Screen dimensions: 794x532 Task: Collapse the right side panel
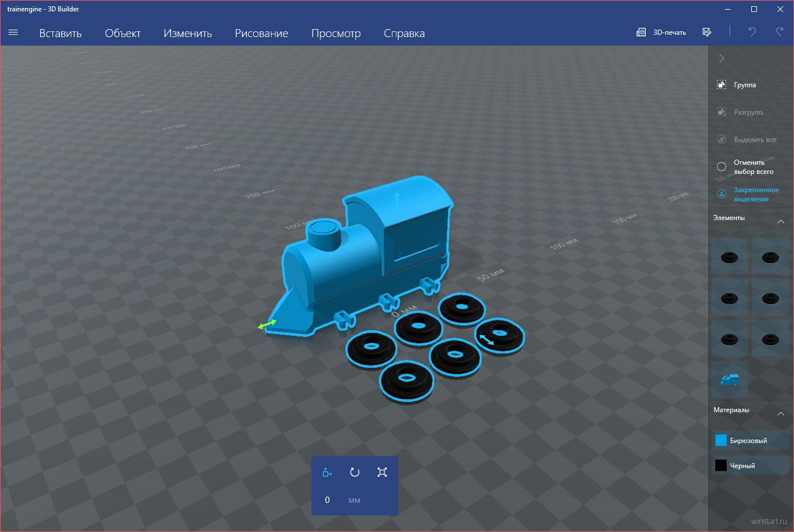[722, 58]
